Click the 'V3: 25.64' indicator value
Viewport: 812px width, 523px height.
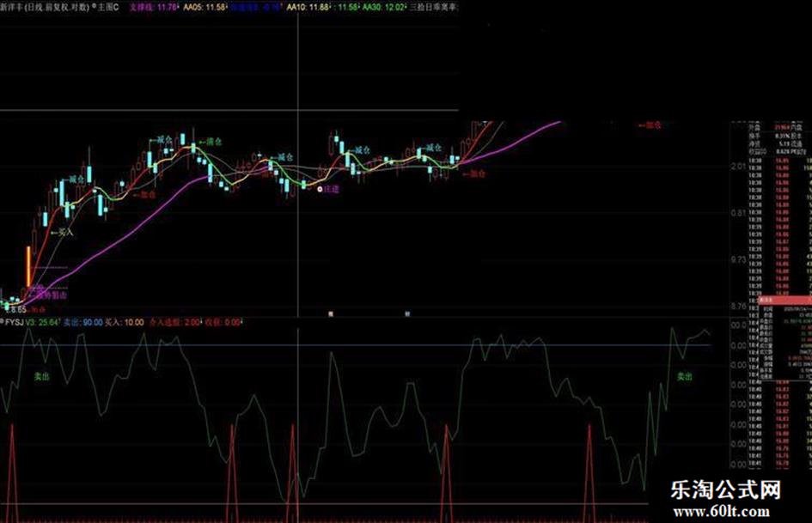click(43, 322)
